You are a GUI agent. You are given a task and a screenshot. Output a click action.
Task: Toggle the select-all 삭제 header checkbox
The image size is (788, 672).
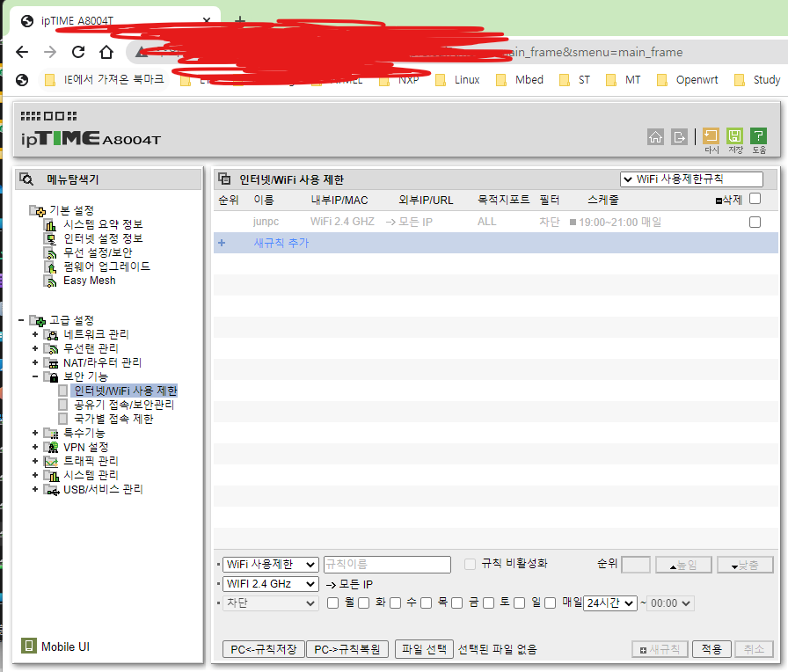(755, 199)
